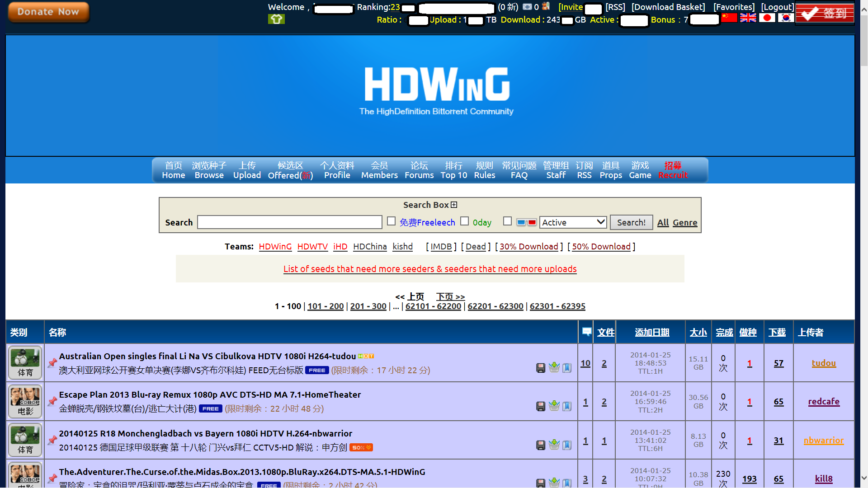Click the Search! button

(x=631, y=222)
